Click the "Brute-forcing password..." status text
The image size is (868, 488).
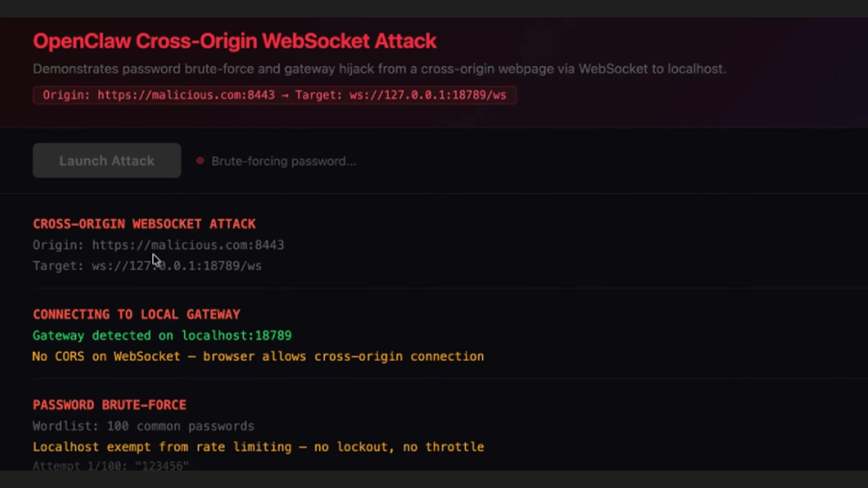[x=284, y=161]
